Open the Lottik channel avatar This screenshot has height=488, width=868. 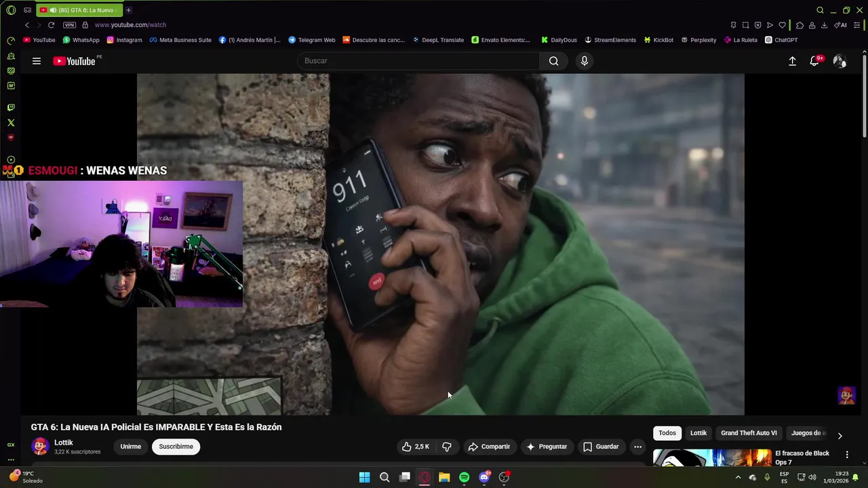tap(40, 447)
